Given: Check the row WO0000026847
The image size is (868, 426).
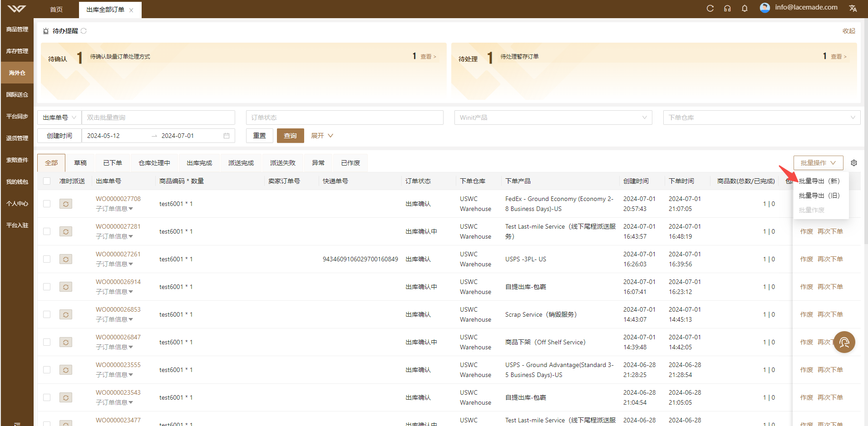Looking at the screenshot, I should pyautogui.click(x=47, y=342).
